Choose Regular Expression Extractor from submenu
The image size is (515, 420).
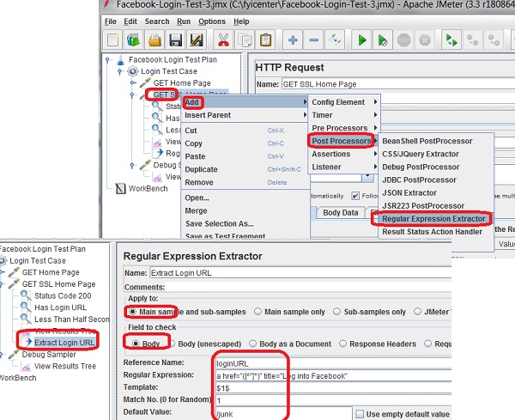click(x=433, y=219)
